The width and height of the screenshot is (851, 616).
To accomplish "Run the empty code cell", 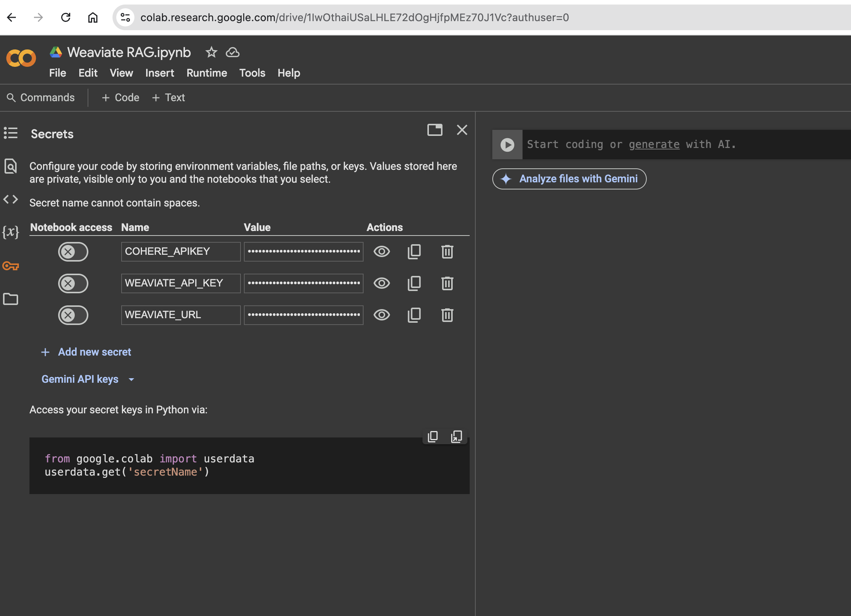I will point(507,144).
